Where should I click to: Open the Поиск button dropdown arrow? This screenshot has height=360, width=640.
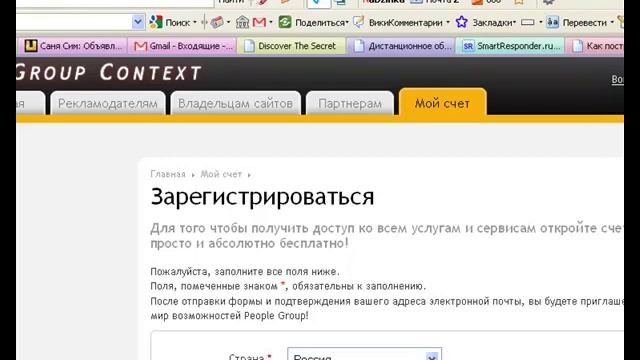click(195, 22)
